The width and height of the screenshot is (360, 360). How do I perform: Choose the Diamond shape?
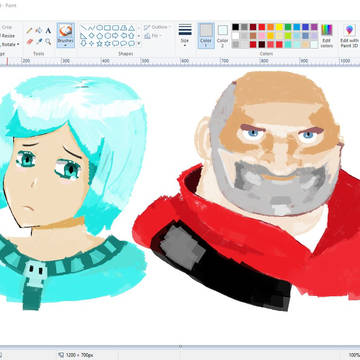point(91,35)
